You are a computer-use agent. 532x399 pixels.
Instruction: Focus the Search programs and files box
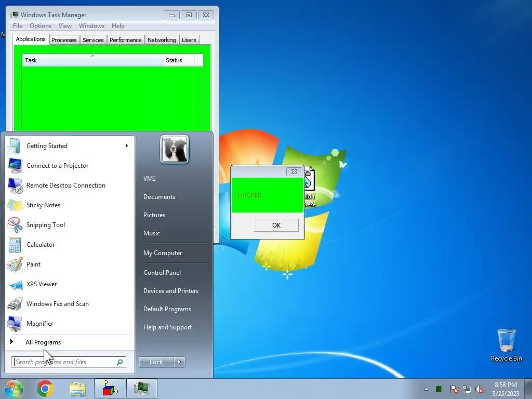[x=68, y=362]
